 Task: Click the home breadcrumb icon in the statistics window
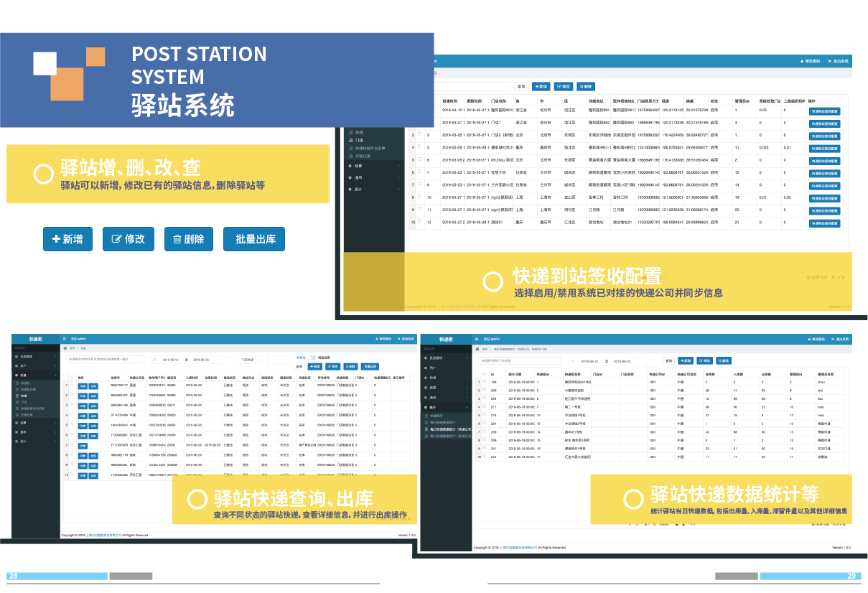(x=477, y=349)
